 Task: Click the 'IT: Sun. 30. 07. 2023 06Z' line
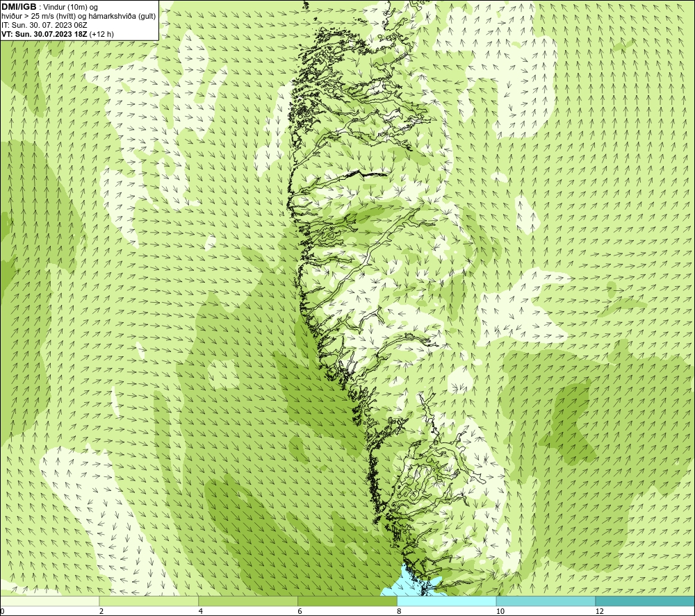pyautogui.click(x=44, y=25)
